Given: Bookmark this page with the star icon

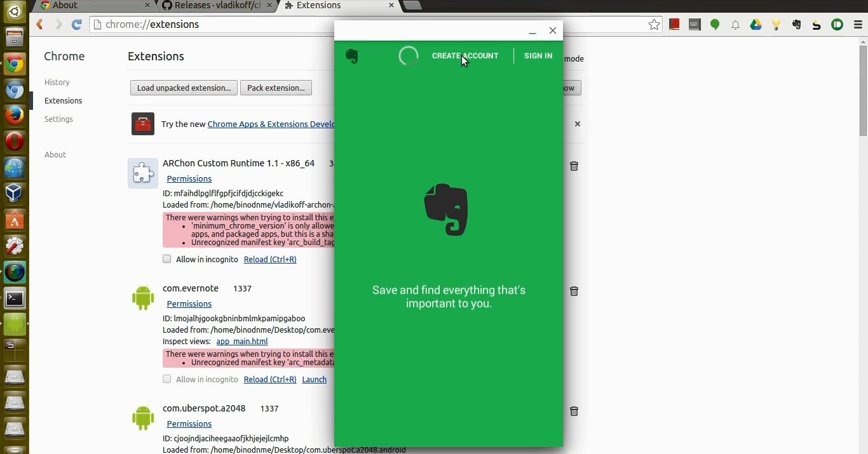Looking at the screenshot, I should [x=654, y=25].
